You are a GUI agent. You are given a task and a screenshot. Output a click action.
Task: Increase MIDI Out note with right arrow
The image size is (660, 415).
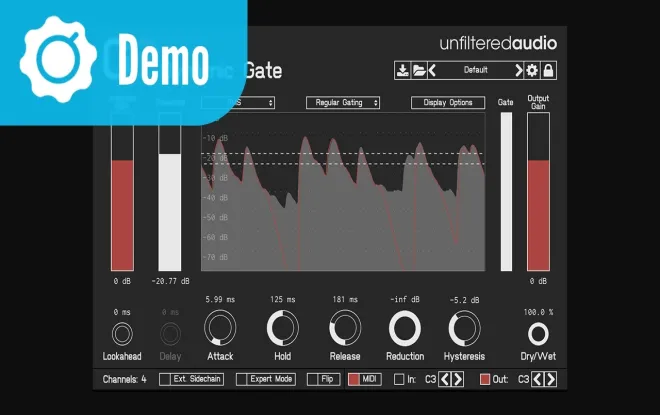pyautogui.click(x=551, y=379)
